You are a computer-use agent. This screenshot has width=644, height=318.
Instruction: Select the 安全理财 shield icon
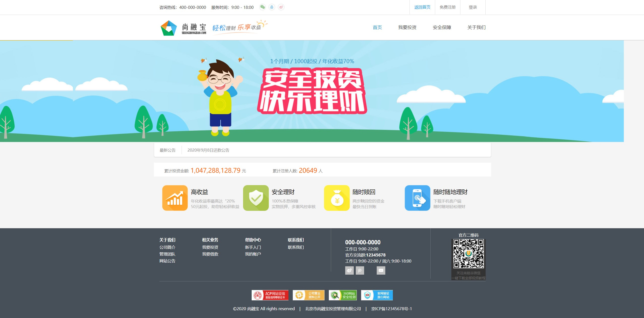pyautogui.click(x=256, y=198)
